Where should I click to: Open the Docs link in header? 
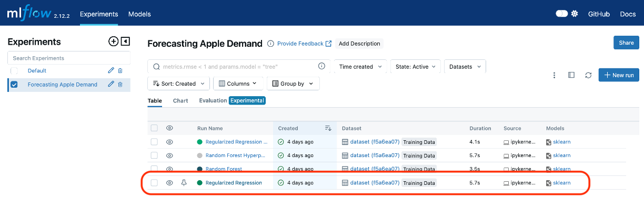click(628, 14)
